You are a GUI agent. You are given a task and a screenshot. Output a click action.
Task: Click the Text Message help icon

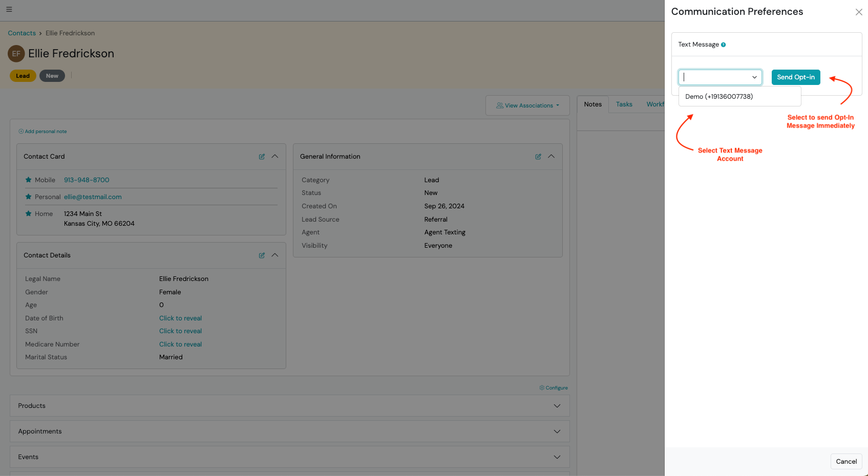pyautogui.click(x=724, y=45)
